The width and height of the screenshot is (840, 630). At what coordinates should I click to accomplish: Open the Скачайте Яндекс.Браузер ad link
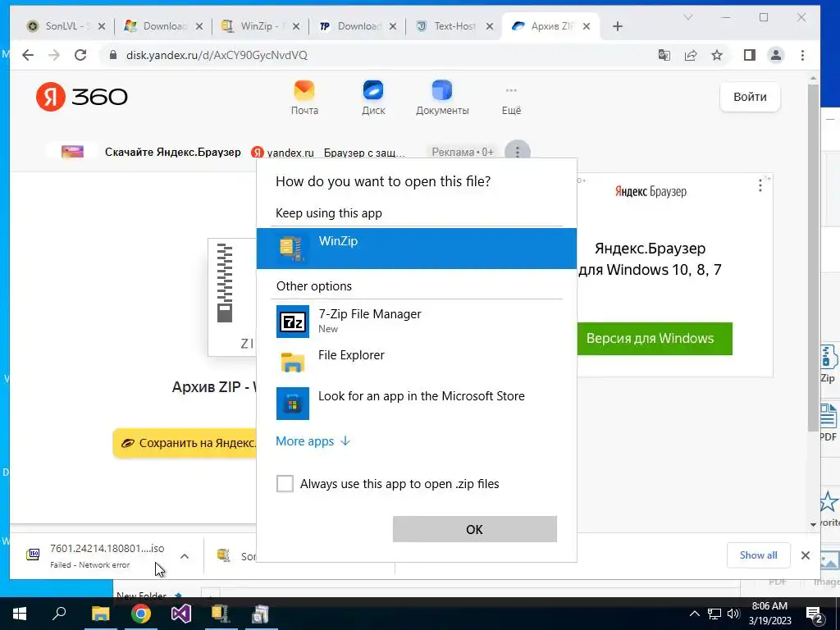click(172, 152)
